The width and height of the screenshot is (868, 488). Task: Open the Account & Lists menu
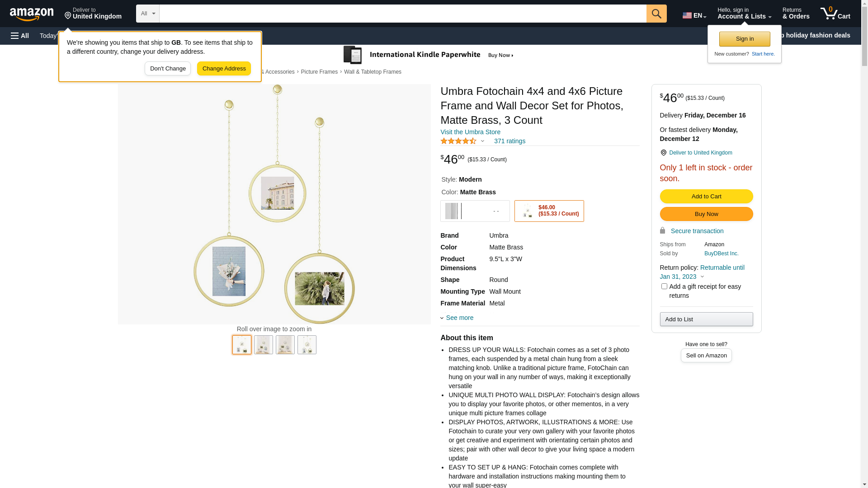point(744,14)
